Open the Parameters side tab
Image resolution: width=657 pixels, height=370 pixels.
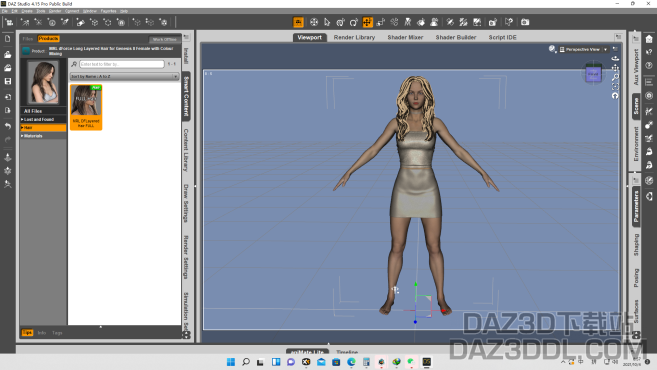point(636,206)
